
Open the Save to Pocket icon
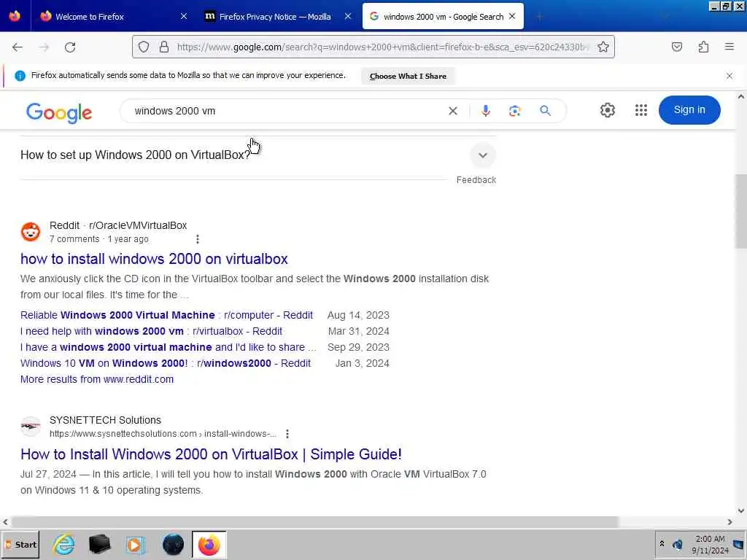coord(677,47)
